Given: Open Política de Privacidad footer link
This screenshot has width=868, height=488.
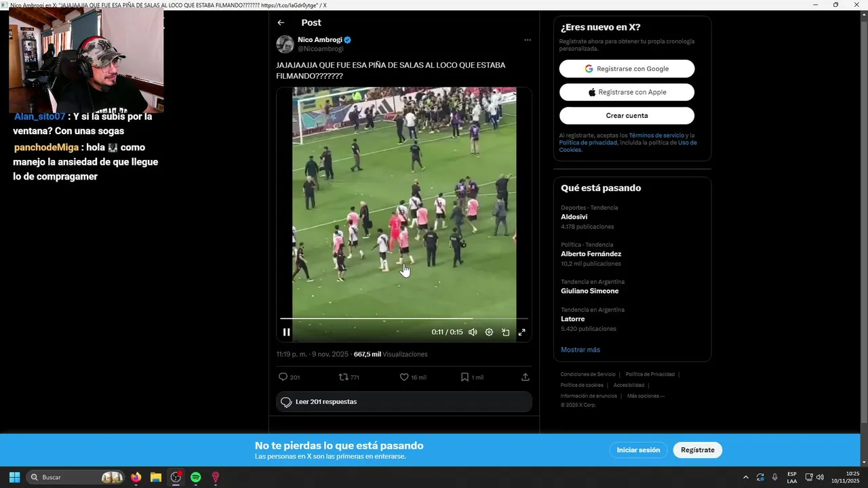Looking at the screenshot, I should pos(650,374).
